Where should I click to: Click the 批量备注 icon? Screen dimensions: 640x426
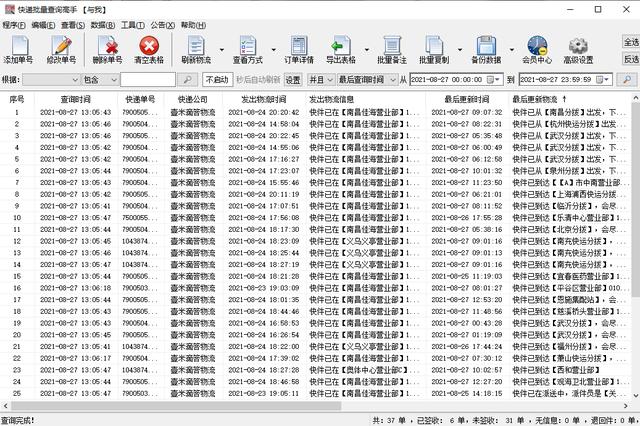(x=393, y=47)
